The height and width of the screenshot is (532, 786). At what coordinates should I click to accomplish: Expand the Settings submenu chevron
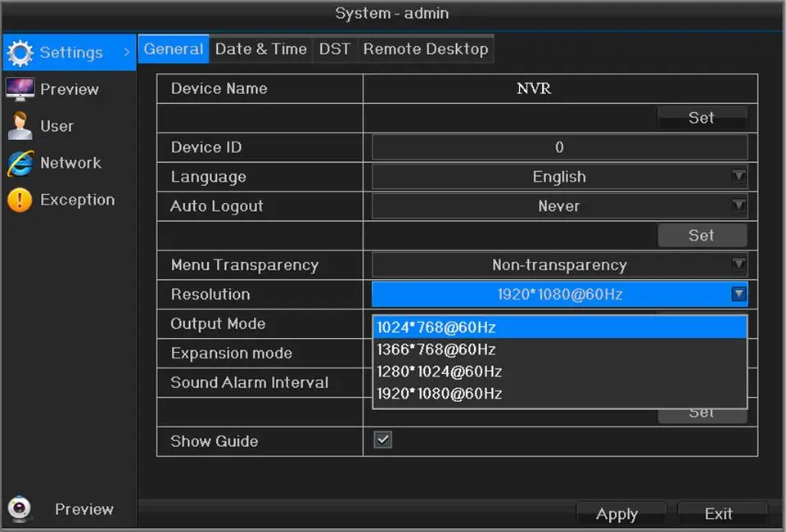click(126, 52)
